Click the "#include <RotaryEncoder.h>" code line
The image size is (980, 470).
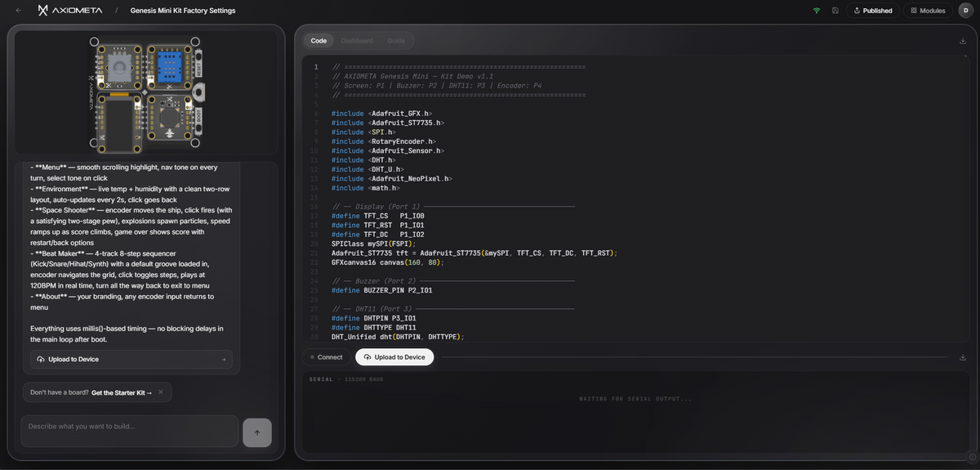pyautogui.click(x=383, y=141)
